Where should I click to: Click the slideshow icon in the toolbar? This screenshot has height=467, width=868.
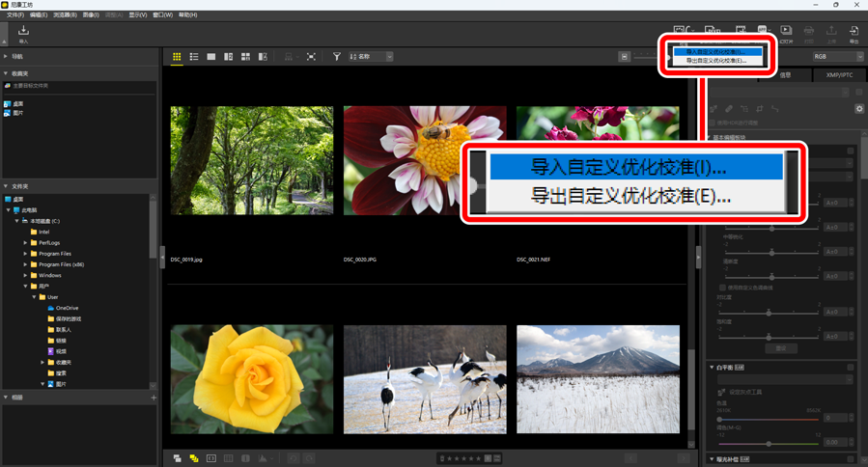[786, 33]
